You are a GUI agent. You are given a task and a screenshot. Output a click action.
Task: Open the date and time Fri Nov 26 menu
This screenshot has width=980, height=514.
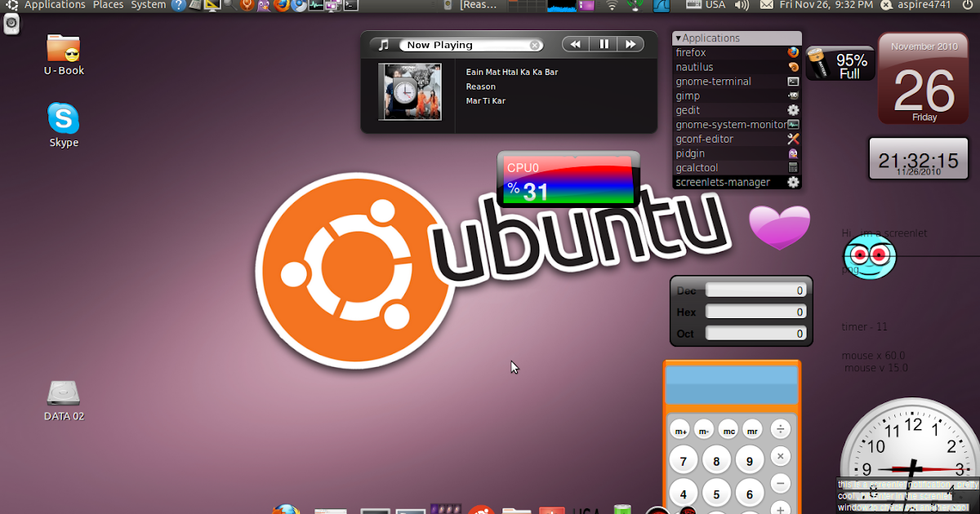coord(826,5)
